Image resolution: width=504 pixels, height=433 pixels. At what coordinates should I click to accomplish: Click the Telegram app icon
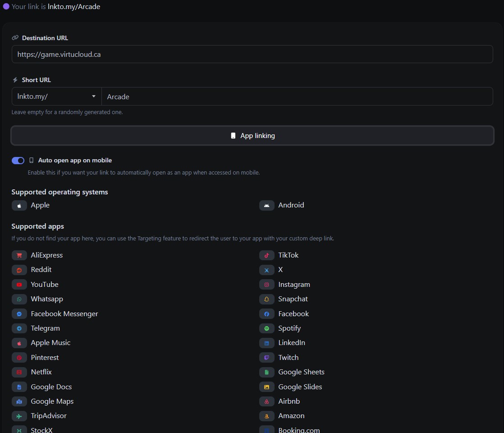(x=19, y=328)
